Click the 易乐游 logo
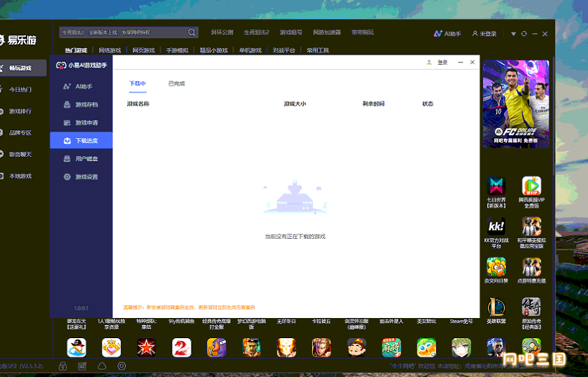This screenshot has height=377, width=588. coord(18,40)
